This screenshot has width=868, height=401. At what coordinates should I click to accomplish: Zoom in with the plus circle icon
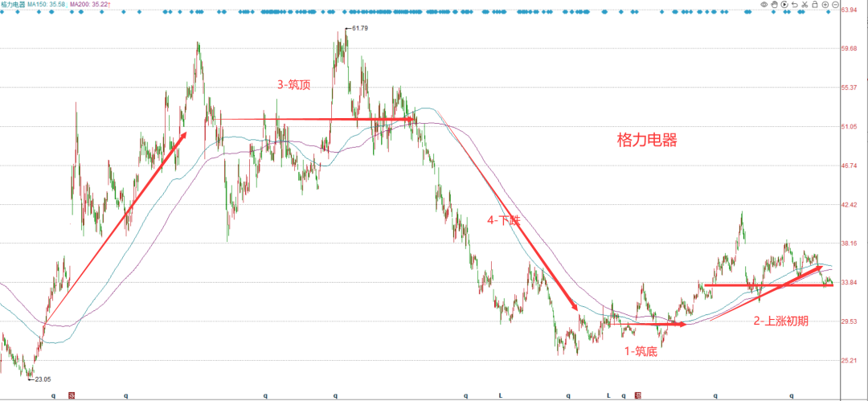click(x=825, y=5)
